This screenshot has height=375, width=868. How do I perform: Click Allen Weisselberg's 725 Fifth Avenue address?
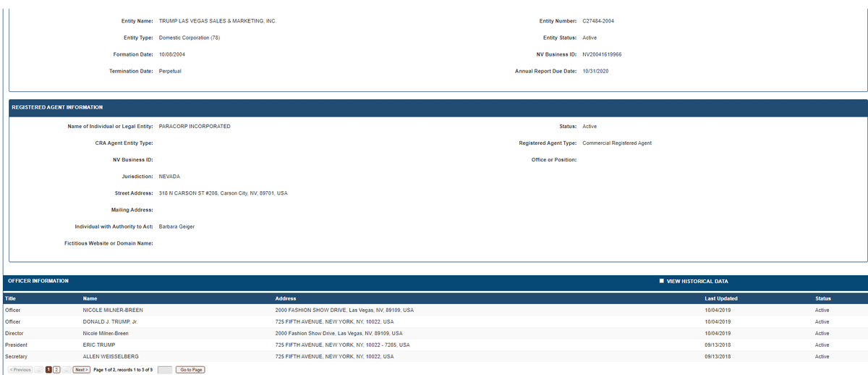[334, 357]
